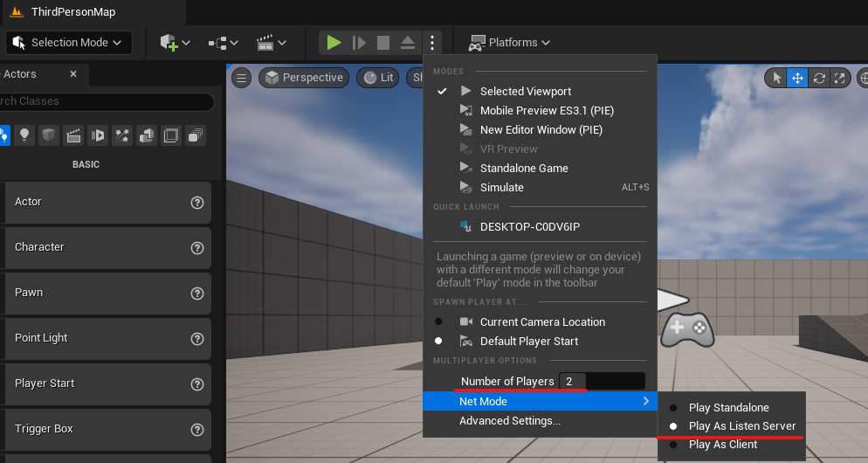Select the Actor entry in list
This screenshot has height=463, width=868.
click(x=105, y=202)
